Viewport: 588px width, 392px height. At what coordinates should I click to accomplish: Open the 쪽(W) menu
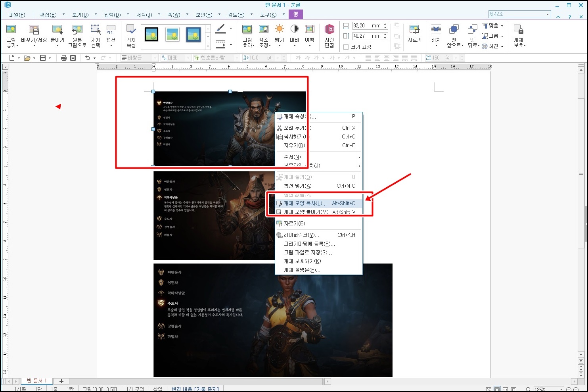(x=174, y=15)
